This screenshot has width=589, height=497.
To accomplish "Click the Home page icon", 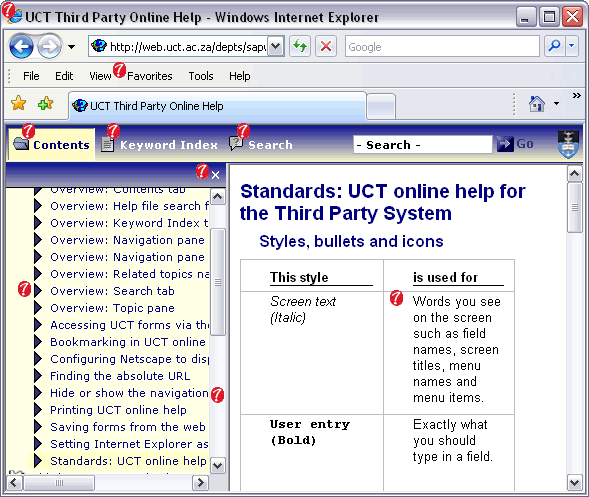I will click(537, 104).
